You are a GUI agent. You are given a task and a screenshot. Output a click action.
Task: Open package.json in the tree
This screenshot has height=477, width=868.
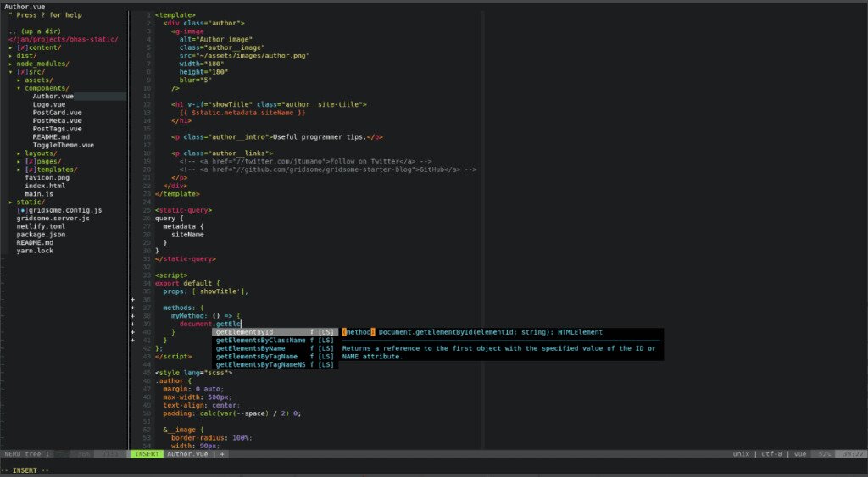point(41,235)
